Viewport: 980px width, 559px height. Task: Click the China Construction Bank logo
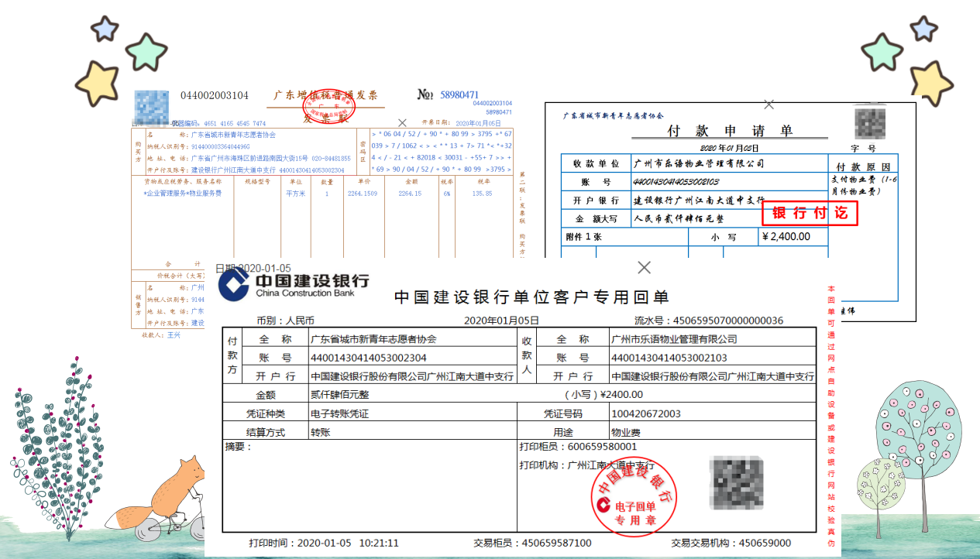293,284
